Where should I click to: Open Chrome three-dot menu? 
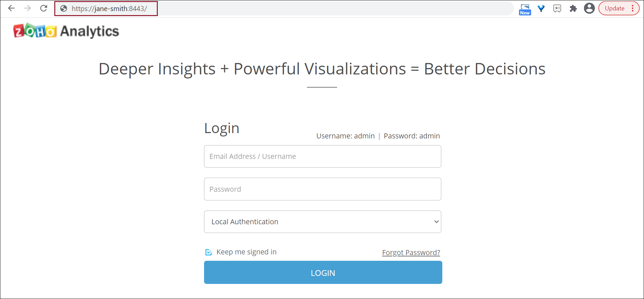[x=633, y=8]
